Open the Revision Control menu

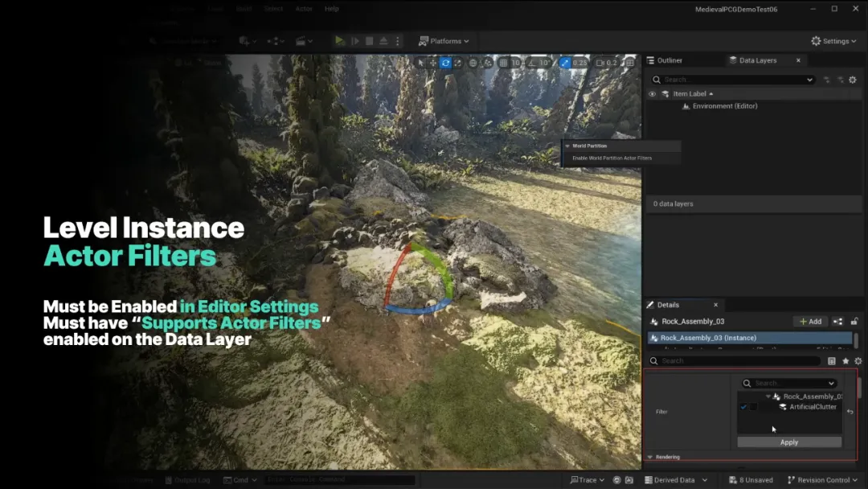822,480
